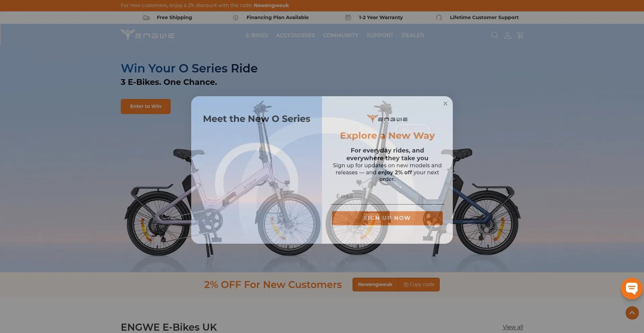The width and height of the screenshot is (644, 333).
Task: Go to previous carousel slide arrow
Action: 298,264
